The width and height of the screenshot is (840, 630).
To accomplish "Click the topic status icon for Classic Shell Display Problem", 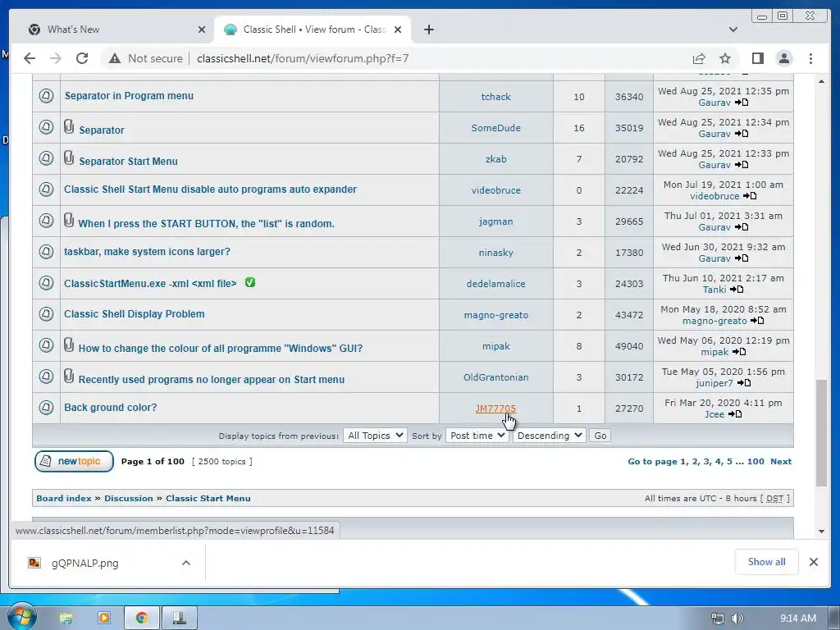I will coord(46,314).
